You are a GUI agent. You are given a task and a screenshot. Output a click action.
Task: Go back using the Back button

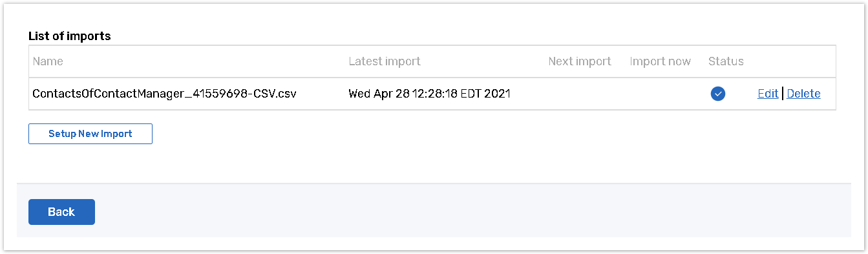(x=61, y=212)
